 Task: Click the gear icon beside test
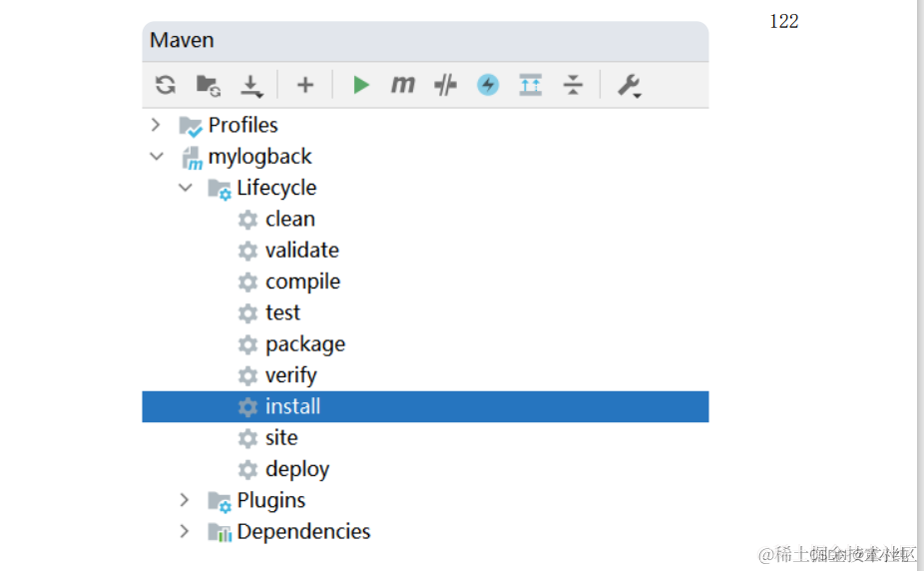(248, 313)
